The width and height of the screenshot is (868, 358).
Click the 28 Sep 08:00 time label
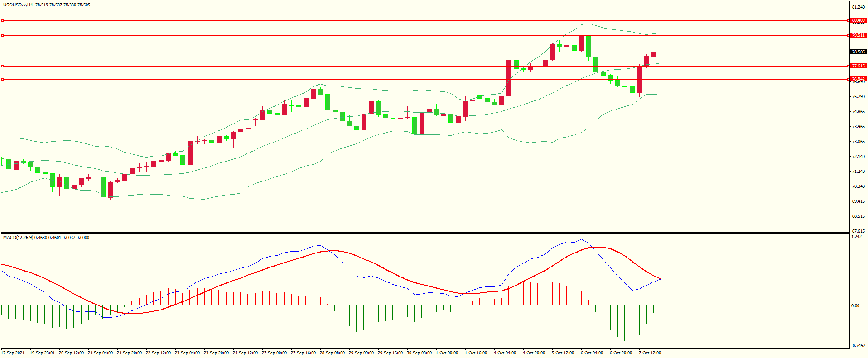[x=332, y=353]
